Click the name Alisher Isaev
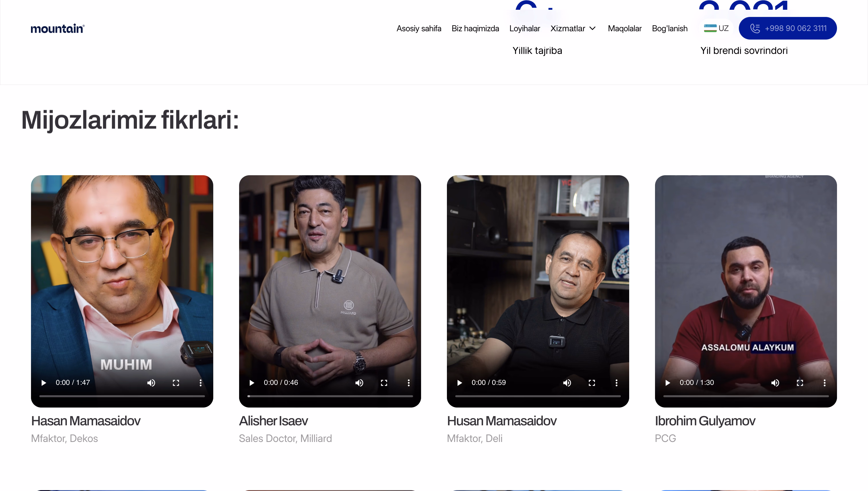868x491 pixels. coord(273,421)
